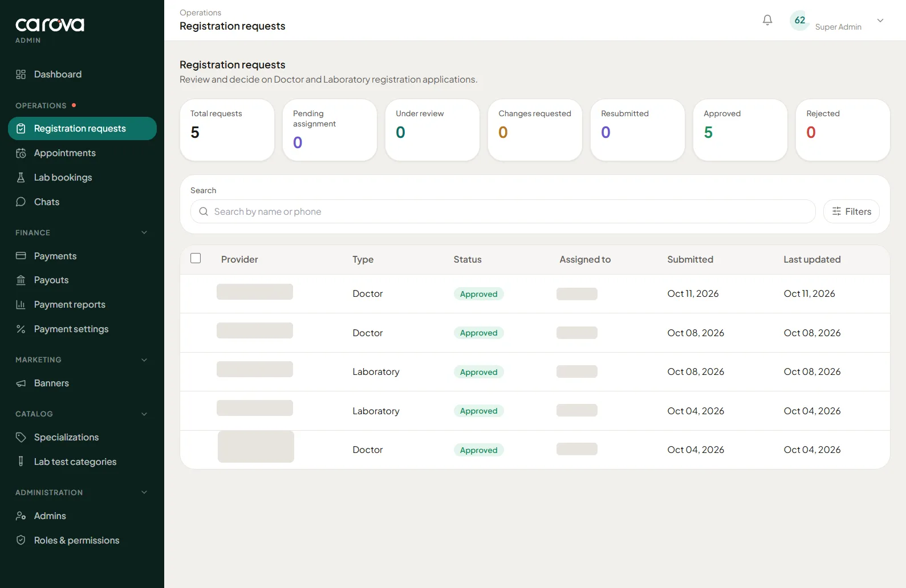Click the Chats speech bubble icon

pos(21,202)
